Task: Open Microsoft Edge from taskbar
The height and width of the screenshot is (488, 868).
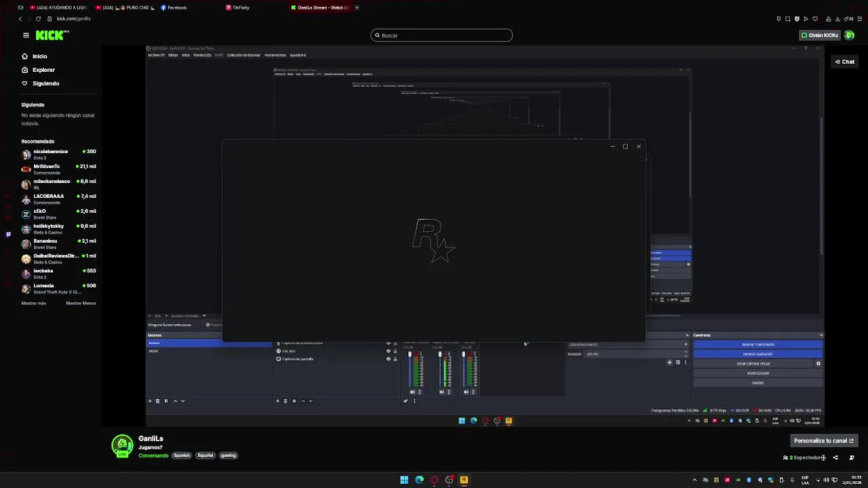Action: [419, 480]
